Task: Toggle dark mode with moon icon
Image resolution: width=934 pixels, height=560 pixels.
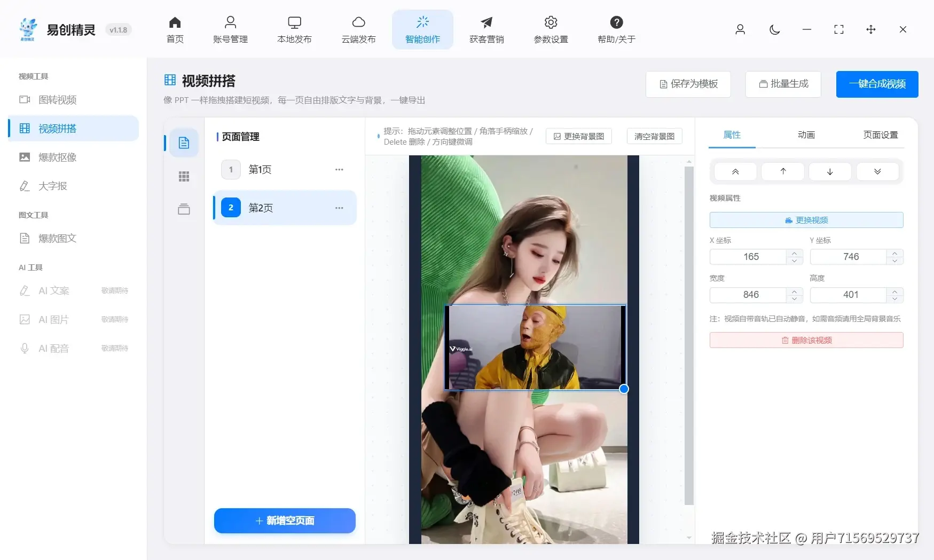Action: [x=774, y=30]
